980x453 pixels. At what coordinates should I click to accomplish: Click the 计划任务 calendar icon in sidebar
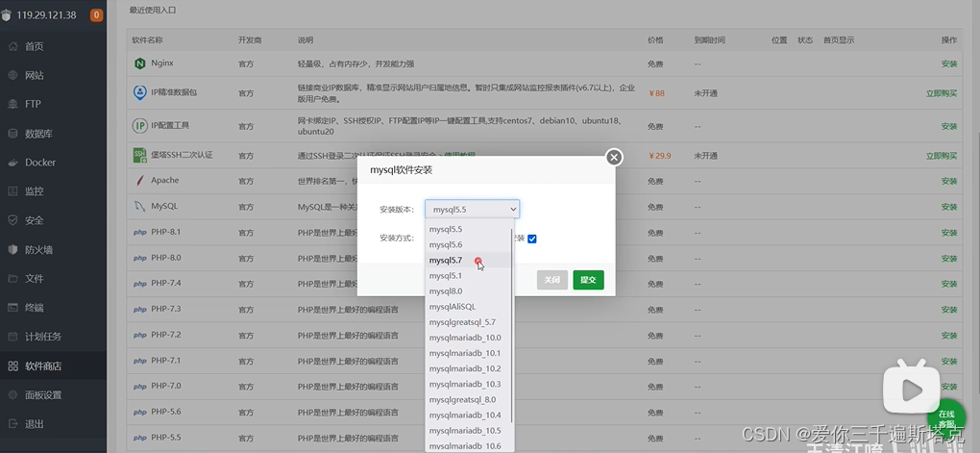pyautogui.click(x=12, y=337)
